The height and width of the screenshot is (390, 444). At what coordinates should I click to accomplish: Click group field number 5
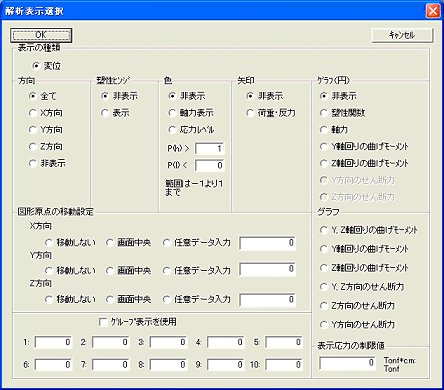pyautogui.click(x=284, y=342)
